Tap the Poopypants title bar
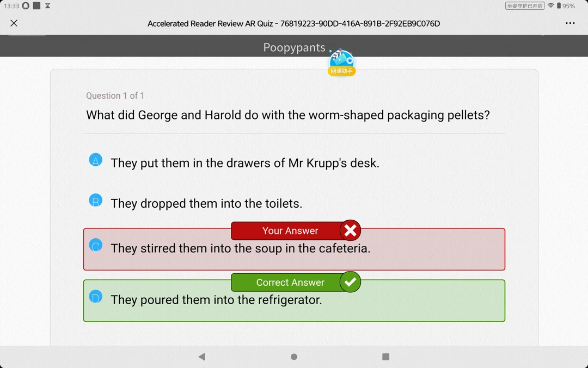The width and height of the screenshot is (588, 368). (x=294, y=47)
